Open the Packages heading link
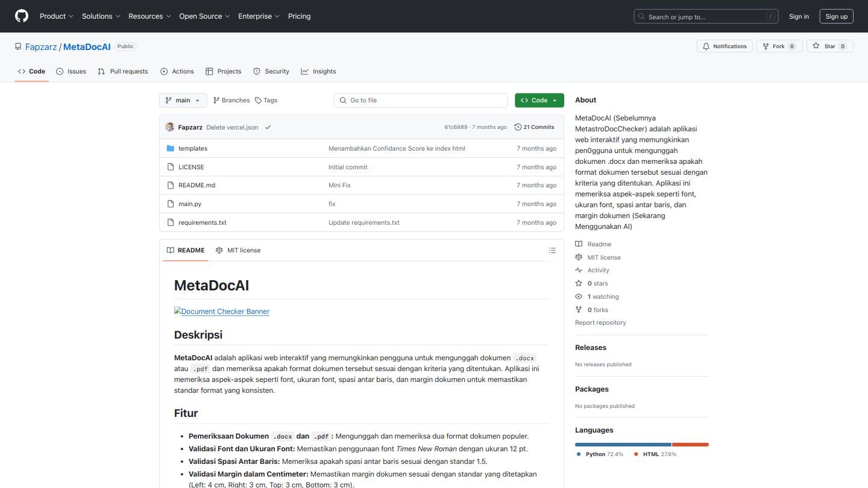 pyautogui.click(x=592, y=389)
